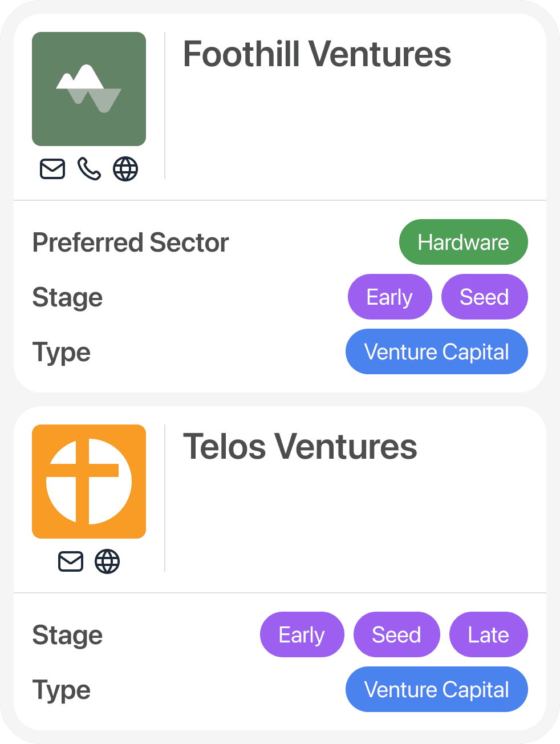Click Telos Ventures email icon

tap(71, 561)
